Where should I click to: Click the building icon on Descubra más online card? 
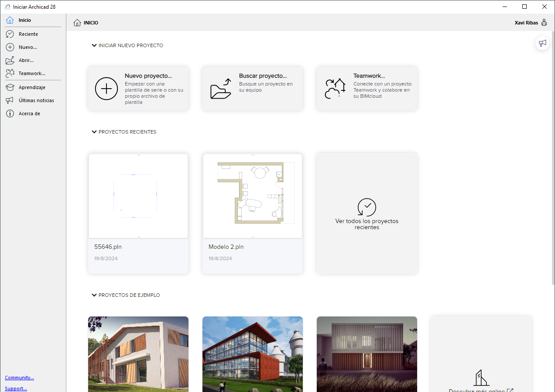(481, 378)
